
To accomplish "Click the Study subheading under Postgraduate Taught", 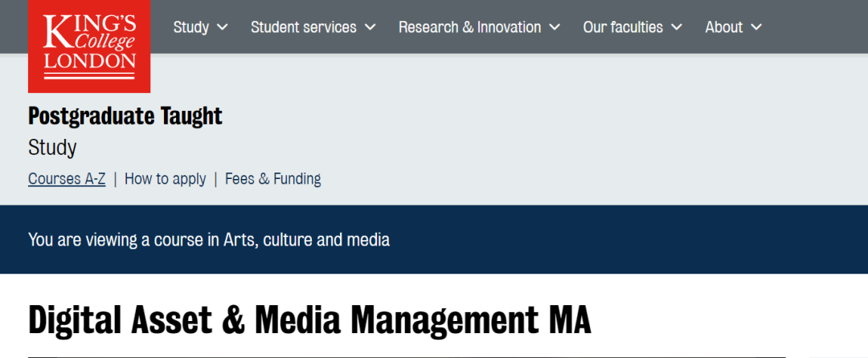I will click(52, 148).
